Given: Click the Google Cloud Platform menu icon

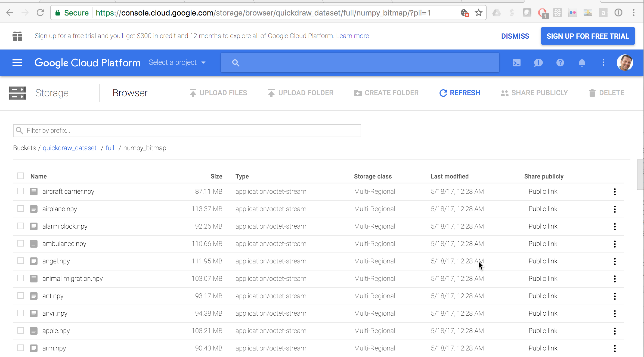Looking at the screenshot, I should tap(17, 62).
